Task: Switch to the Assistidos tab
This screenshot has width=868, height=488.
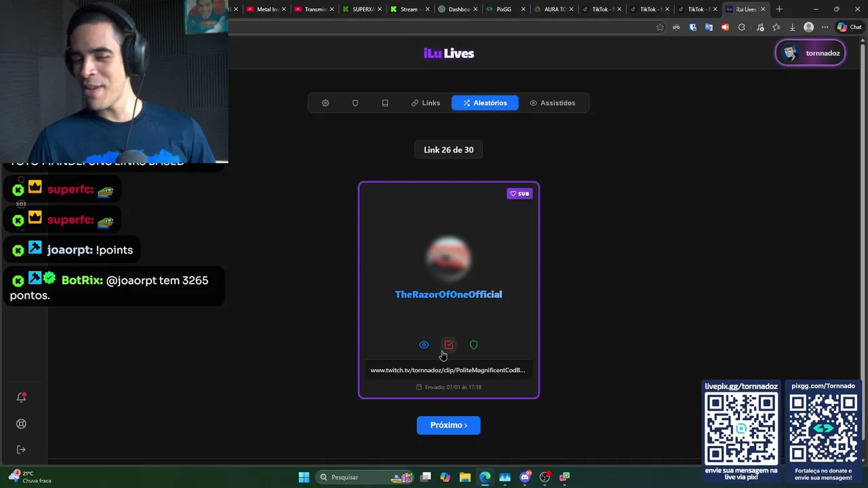Action: click(553, 103)
